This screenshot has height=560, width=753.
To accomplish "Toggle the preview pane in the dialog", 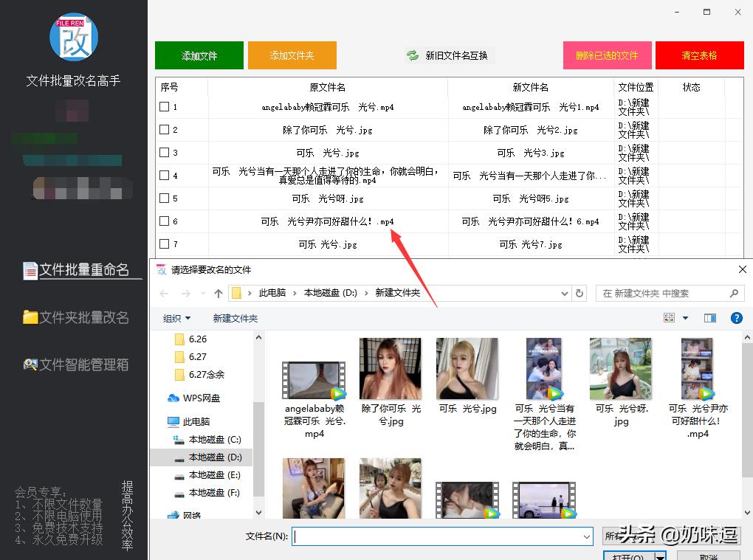I will (x=710, y=318).
